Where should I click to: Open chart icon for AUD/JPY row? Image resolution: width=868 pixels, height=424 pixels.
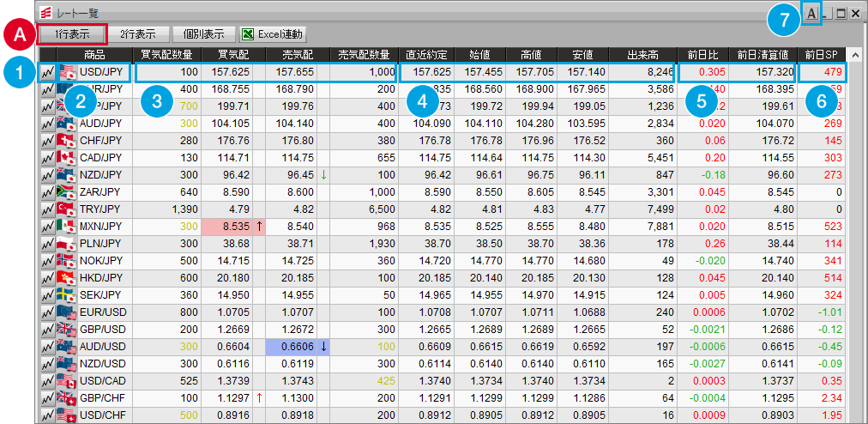47,124
